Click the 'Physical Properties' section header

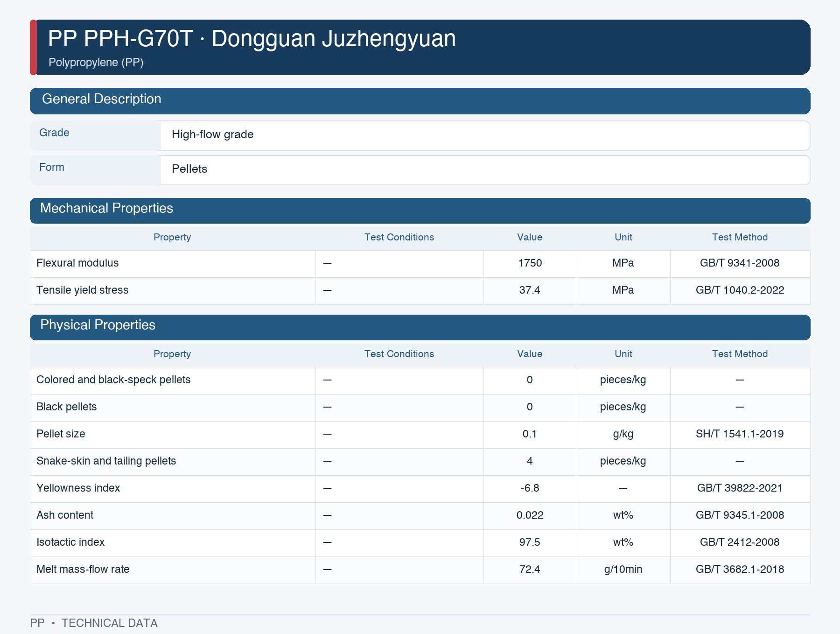click(x=420, y=327)
